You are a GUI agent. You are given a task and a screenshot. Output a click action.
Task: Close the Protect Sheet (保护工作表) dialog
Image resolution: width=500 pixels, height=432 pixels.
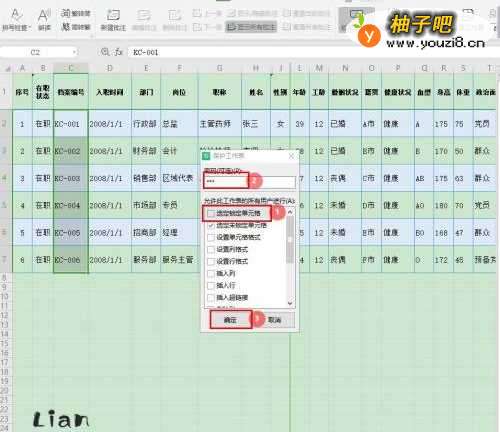[291, 156]
